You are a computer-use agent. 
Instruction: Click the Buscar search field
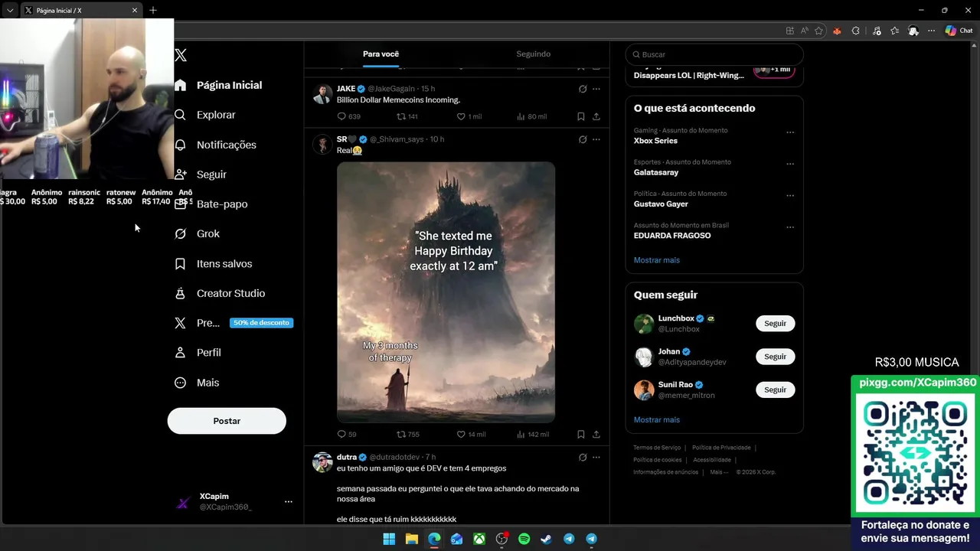pos(714,54)
